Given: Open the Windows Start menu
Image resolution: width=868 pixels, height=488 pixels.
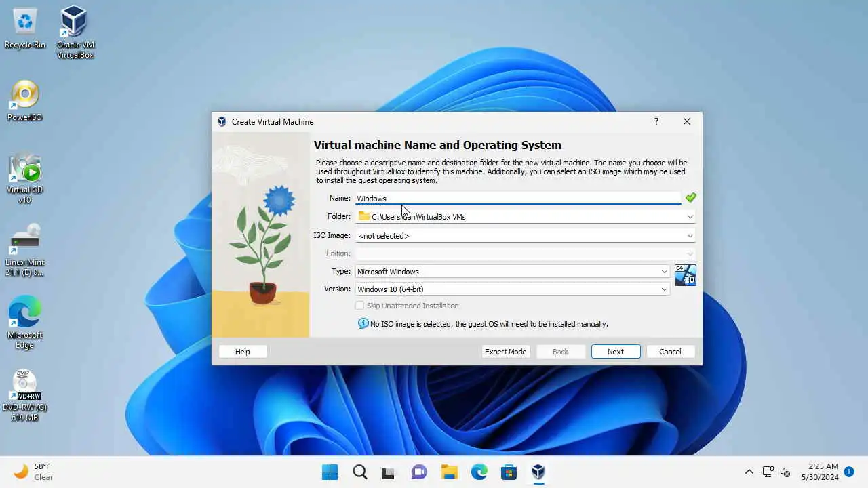Looking at the screenshot, I should [x=330, y=472].
